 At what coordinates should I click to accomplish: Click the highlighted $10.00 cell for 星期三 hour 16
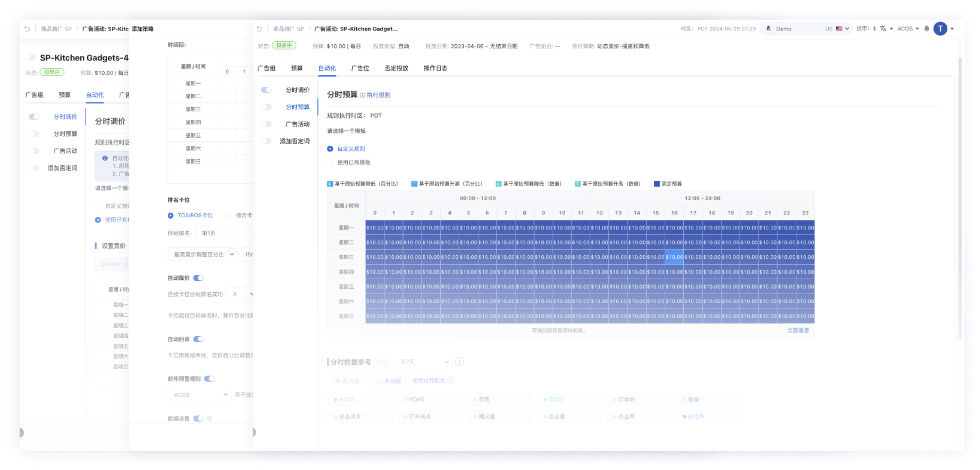click(674, 257)
